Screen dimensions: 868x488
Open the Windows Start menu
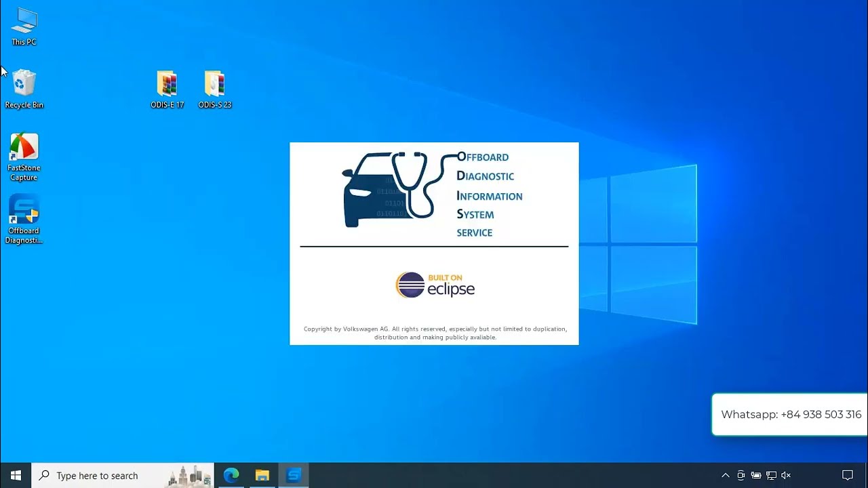(x=16, y=475)
